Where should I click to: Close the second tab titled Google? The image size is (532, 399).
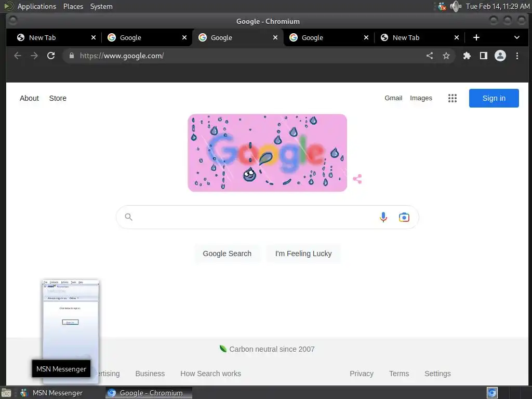(x=184, y=37)
